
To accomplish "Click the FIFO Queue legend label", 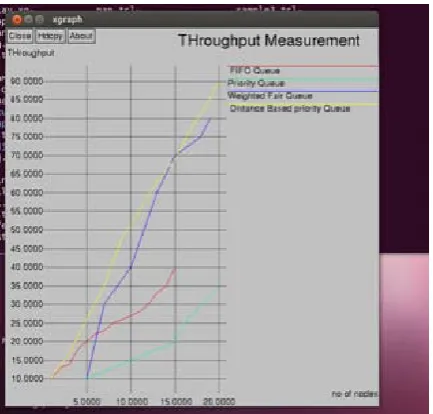I will pyautogui.click(x=255, y=71).
